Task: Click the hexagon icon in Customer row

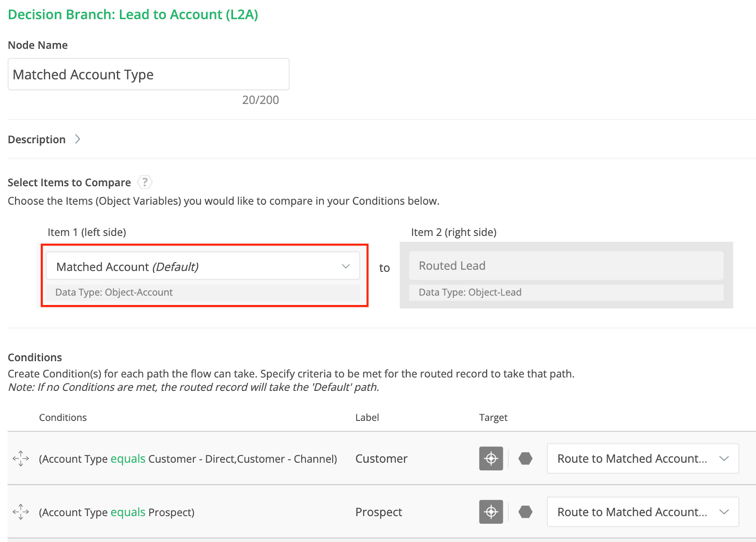Action: pyautogui.click(x=525, y=458)
